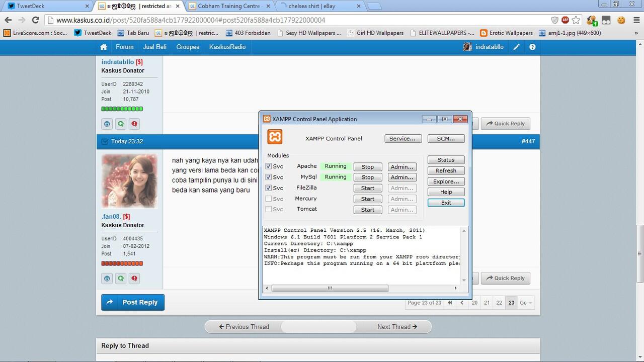Click the grey two-circle extension icon
The image size is (644, 362).
[x=606, y=20]
